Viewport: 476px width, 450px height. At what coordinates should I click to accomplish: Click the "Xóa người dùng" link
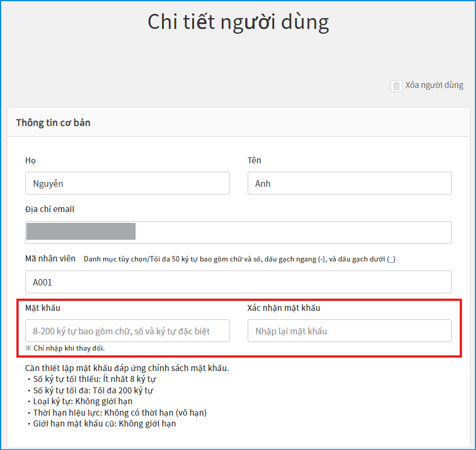click(434, 85)
